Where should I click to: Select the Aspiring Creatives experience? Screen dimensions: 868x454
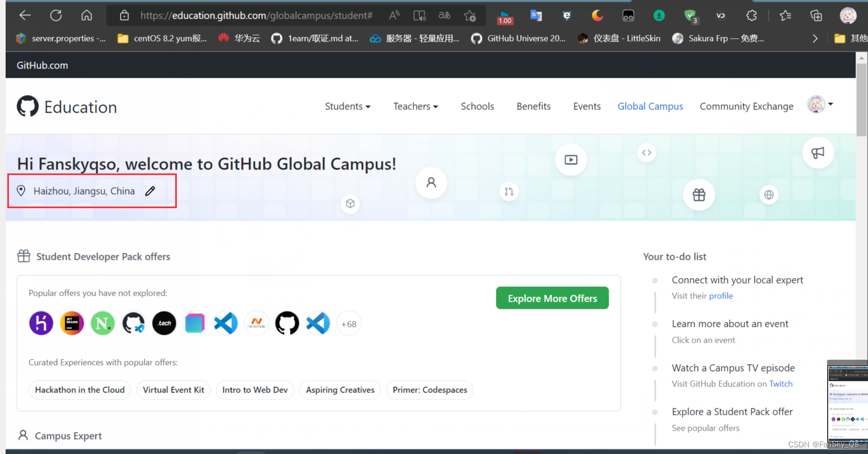point(340,390)
